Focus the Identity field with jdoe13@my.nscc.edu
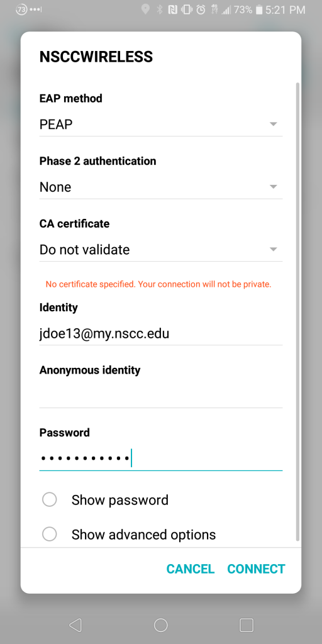The image size is (322, 644). pyautogui.click(x=160, y=334)
